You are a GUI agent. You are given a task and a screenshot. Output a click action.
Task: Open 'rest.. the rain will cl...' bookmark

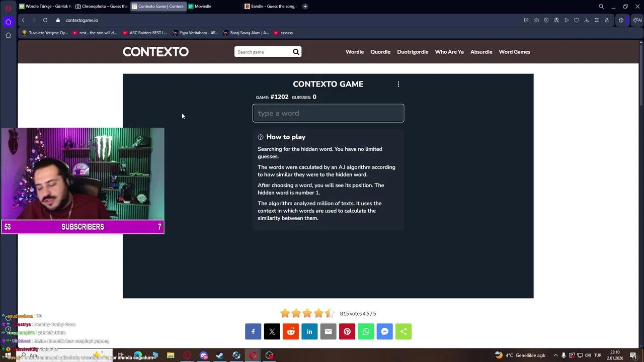pos(95,33)
